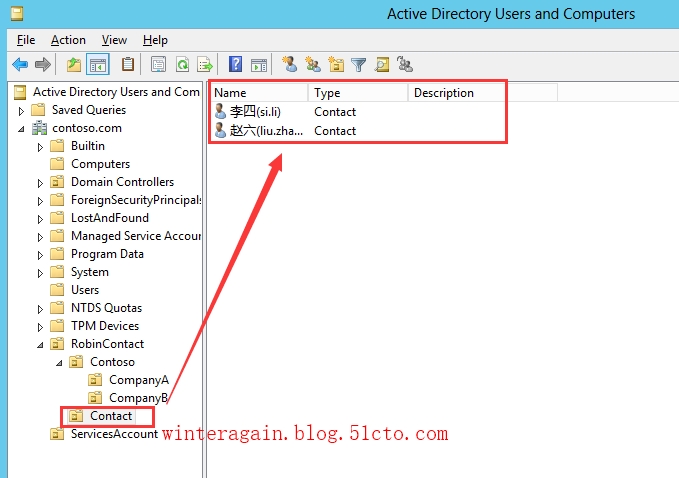Screen dimensions: 679x478
Task: Open the Help question mark icon
Action: coord(235,65)
